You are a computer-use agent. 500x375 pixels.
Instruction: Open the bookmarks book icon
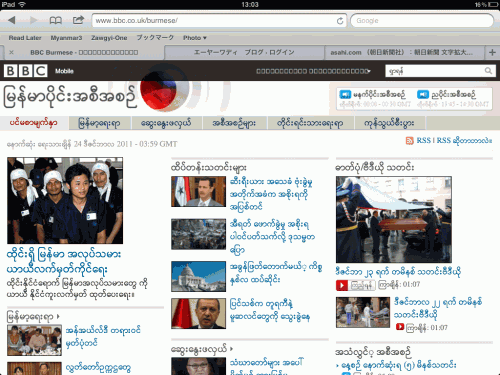(56, 20)
